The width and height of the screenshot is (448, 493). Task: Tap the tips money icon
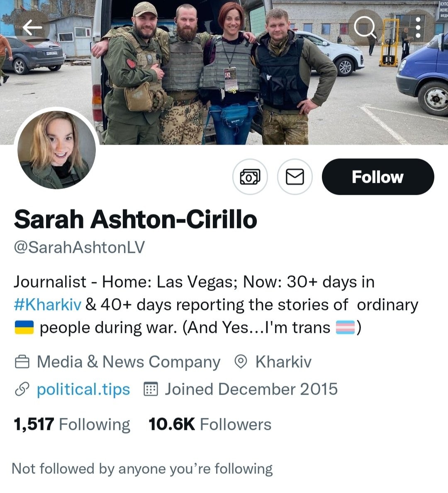click(250, 177)
